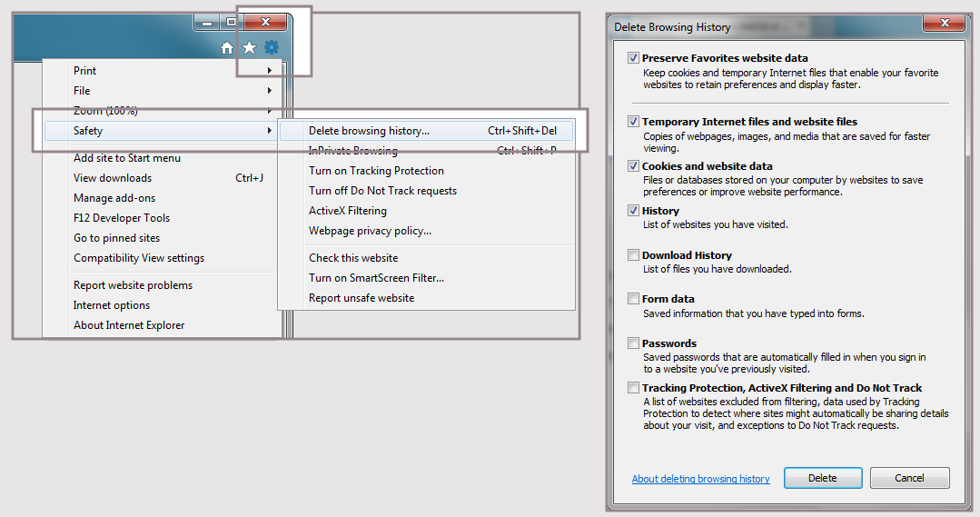Click the Home icon in browser toolbar

pyautogui.click(x=227, y=48)
